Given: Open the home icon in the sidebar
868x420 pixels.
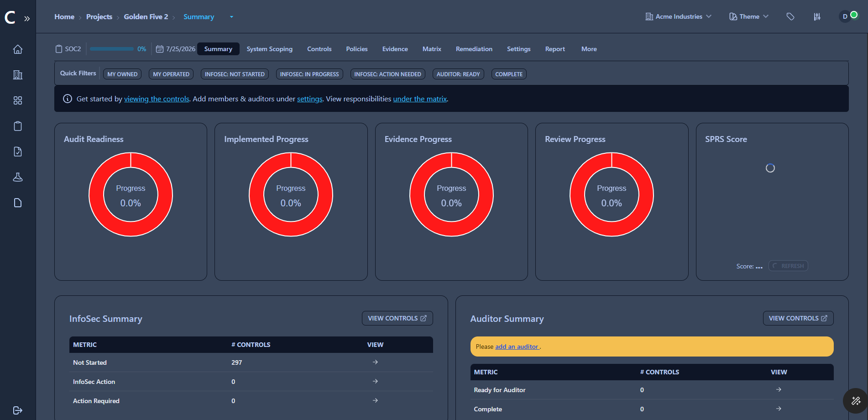Looking at the screenshot, I should 18,49.
